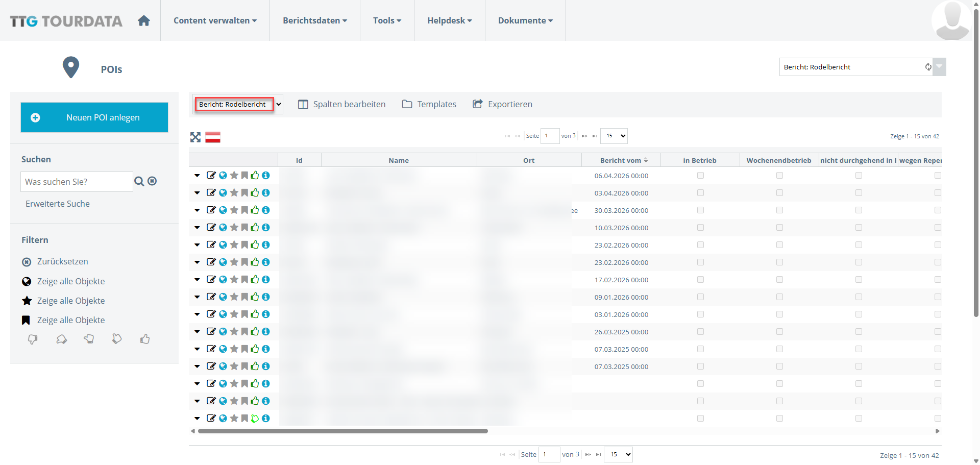Check 'Wochenendbetrieb' for the 30.03.2026 row

pos(779,210)
